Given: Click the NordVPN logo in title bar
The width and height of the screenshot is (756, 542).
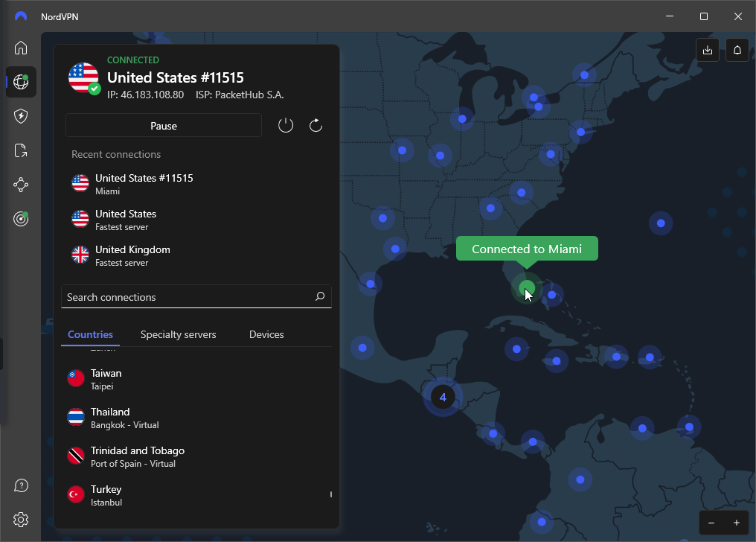Looking at the screenshot, I should point(21,16).
